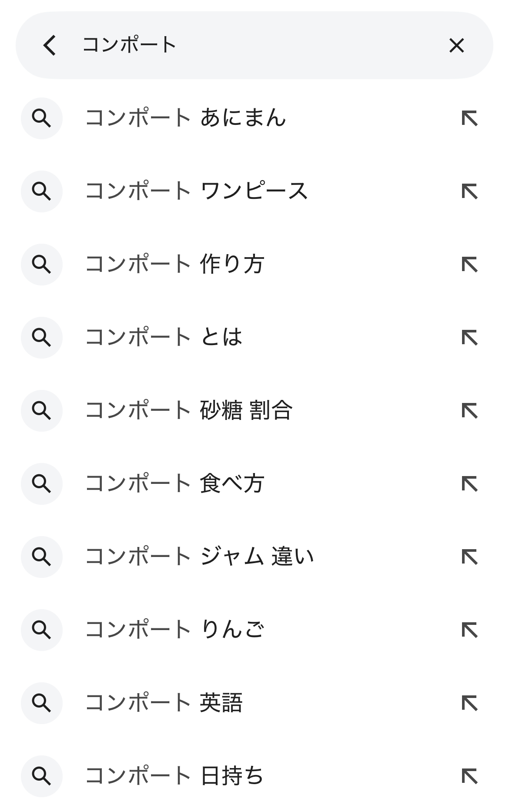Insert コンポート 砂糖 割合 using arrow icon
Viewport: 509px width, 812px height.
coord(469,411)
